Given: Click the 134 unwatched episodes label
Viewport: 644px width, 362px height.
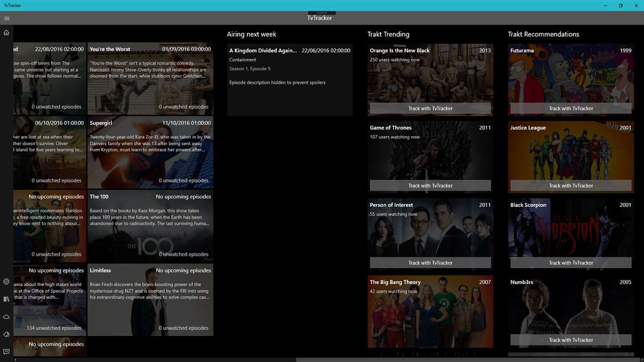Looking at the screenshot, I should (x=54, y=328).
